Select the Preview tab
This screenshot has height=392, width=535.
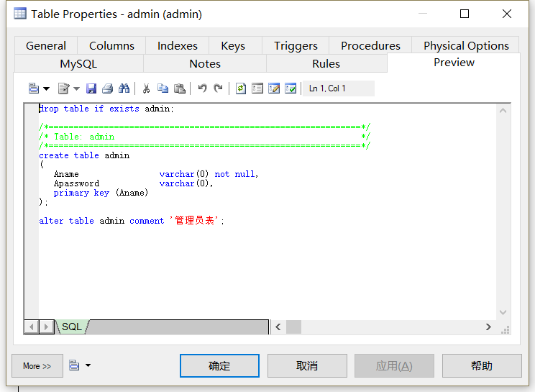[454, 63]
